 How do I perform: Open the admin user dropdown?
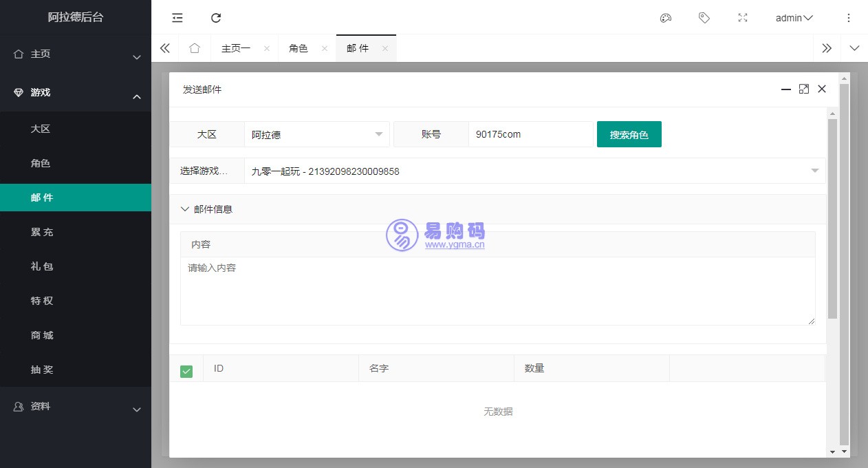[x=794, y=18]
